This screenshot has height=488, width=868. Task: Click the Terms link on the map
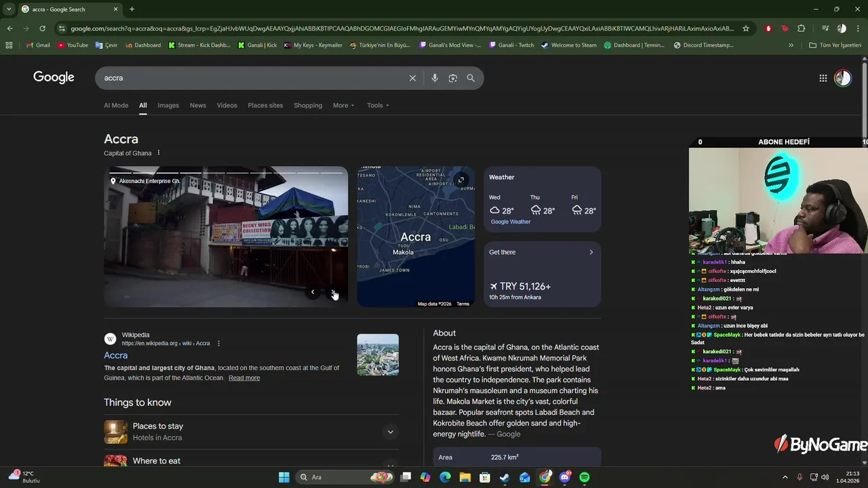coord(462,304)
